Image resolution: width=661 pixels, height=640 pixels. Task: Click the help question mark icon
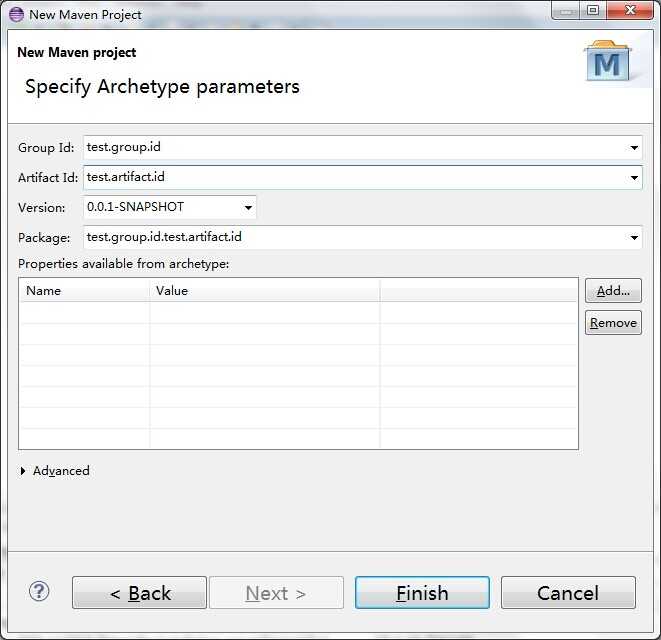[39, 592]
